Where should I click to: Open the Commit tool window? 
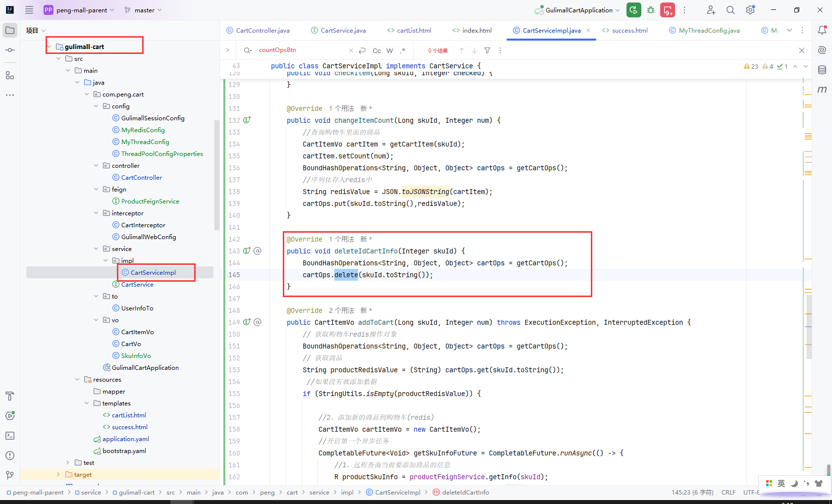point(10,50)
